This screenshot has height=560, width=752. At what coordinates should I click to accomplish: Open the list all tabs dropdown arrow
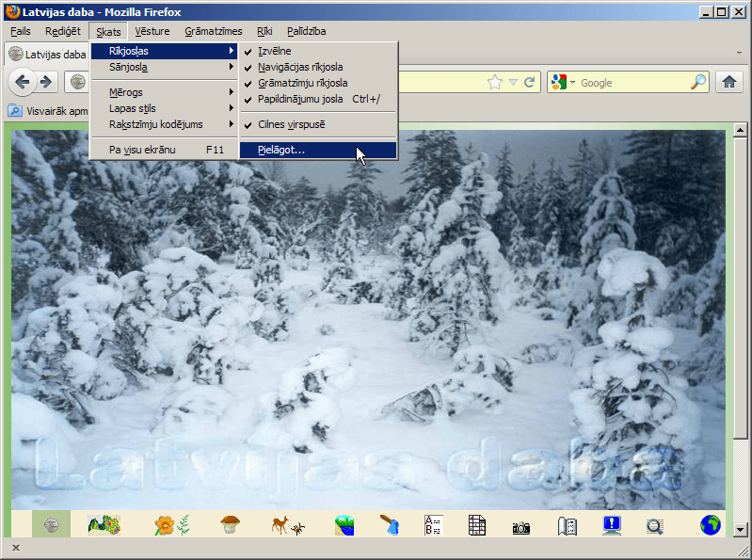(739, 53)
